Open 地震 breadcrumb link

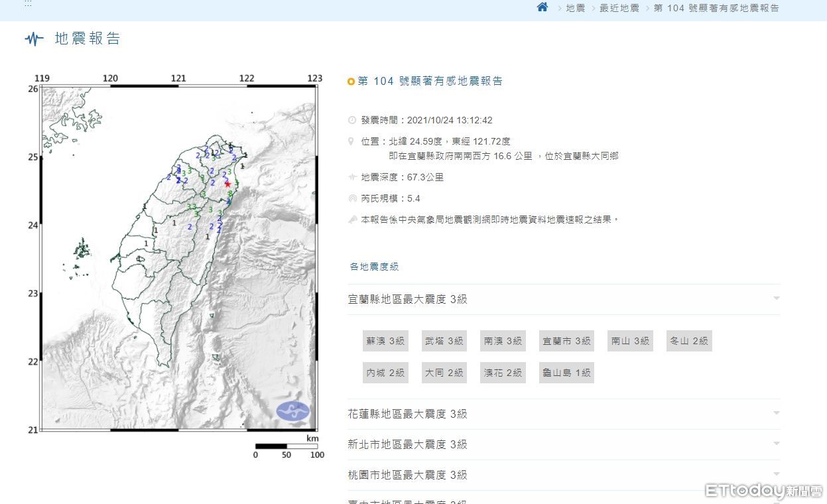[575, 8]
